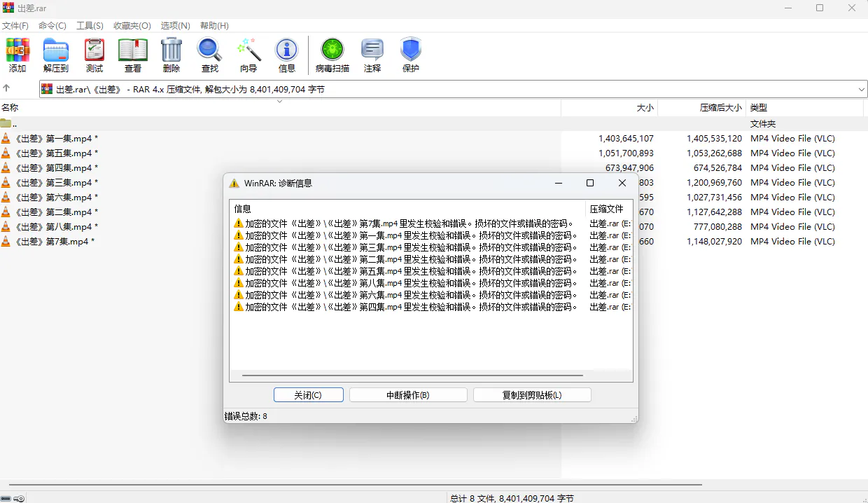The width and height of the screenshot is (868, 503).
Task: Click the 关闭(C) button in the dialog
Action: tap(308, 395)
